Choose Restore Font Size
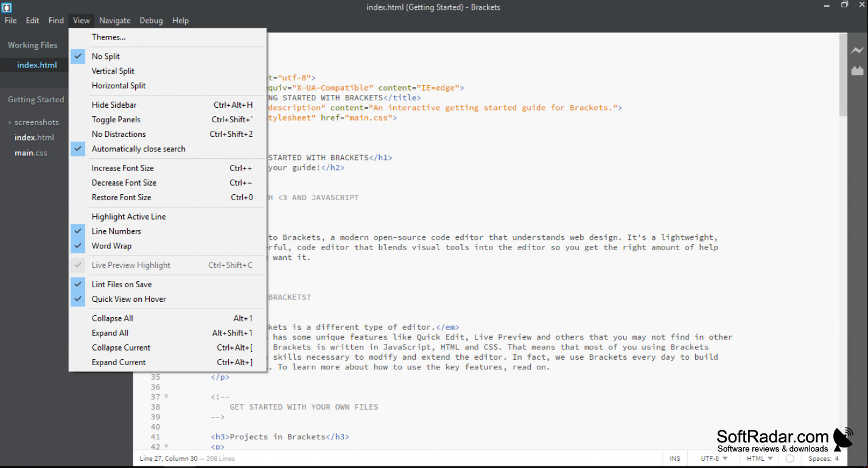 (x=167, y=197)
